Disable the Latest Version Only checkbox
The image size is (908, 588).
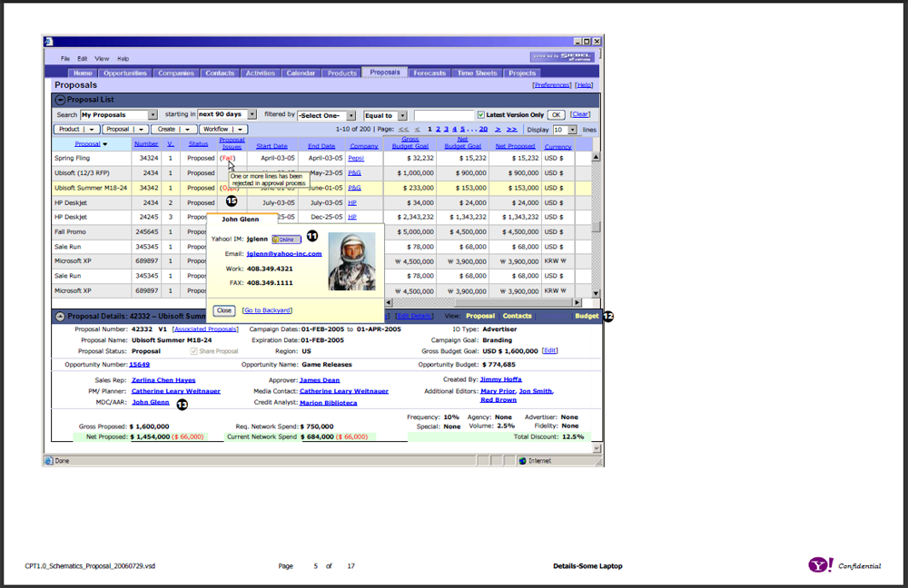481,114
